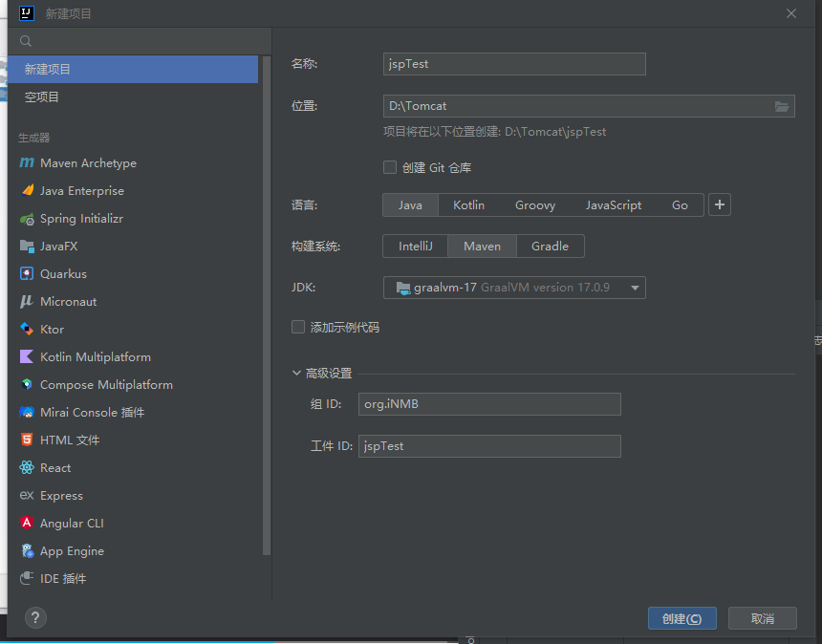The width and height of the screenshot is (822, 644).
Task: Enable the create Git repository checkbox
Action: 390,167
